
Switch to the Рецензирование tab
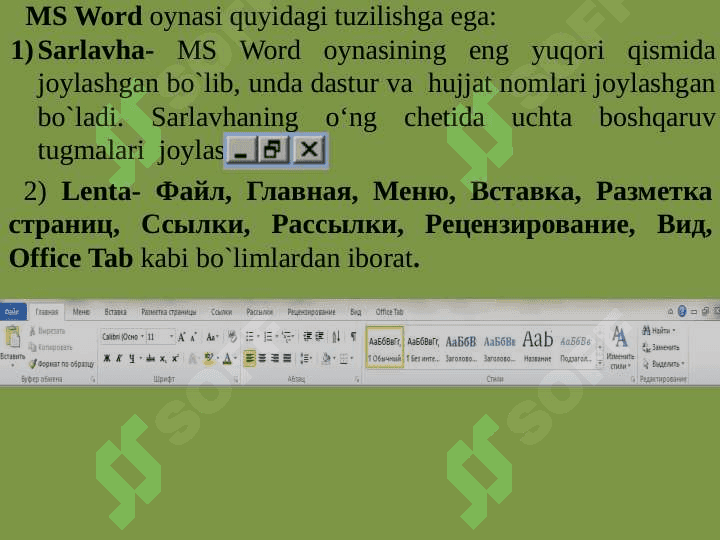click(311, 312)
